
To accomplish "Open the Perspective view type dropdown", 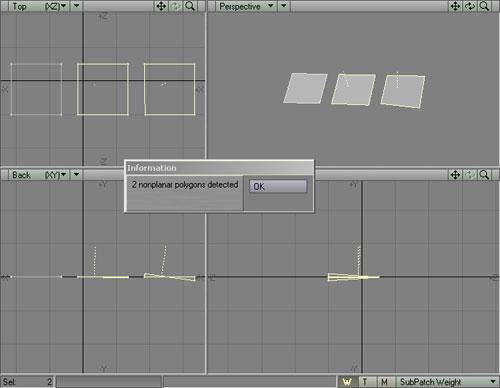I will (x=246, y=6).
